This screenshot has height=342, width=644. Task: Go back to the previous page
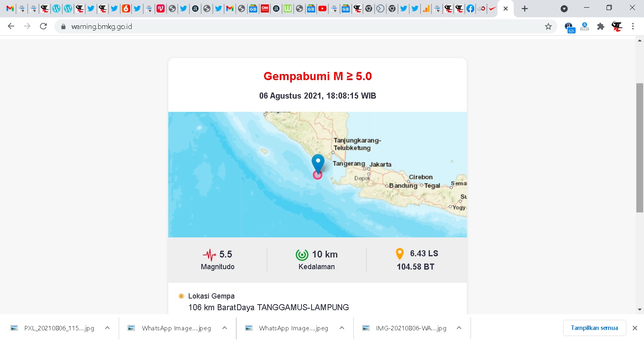tap(11, 27)
